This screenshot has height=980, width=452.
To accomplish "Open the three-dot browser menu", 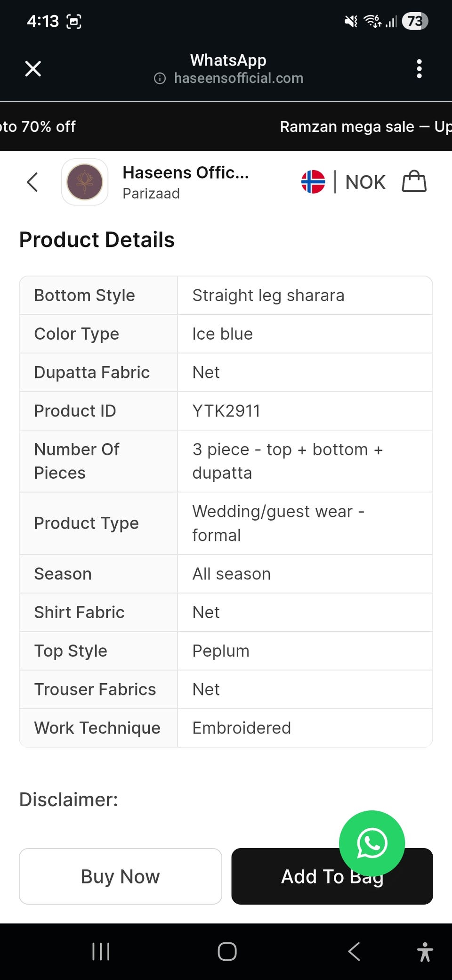I will pyautogui.click(x=419, y=69).
